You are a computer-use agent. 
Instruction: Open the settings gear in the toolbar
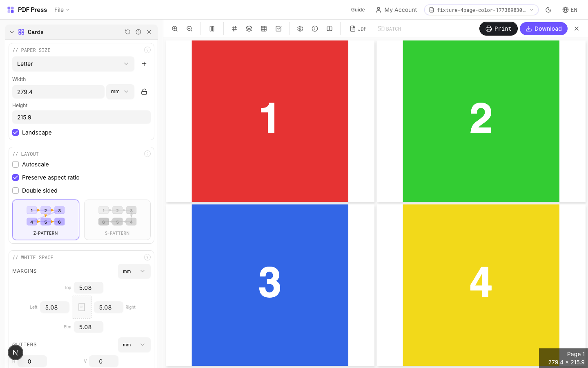pyautogui.click(x=300, y=29)
